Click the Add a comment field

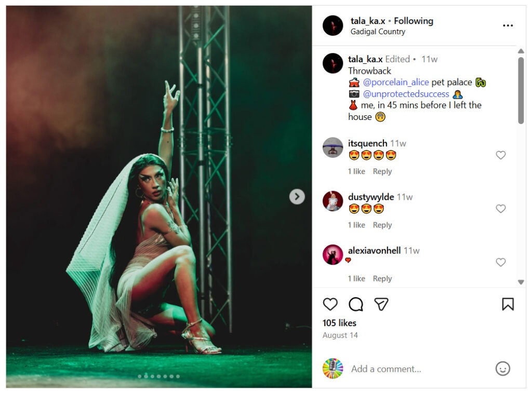pyautogui.click(x=416, y=369)
